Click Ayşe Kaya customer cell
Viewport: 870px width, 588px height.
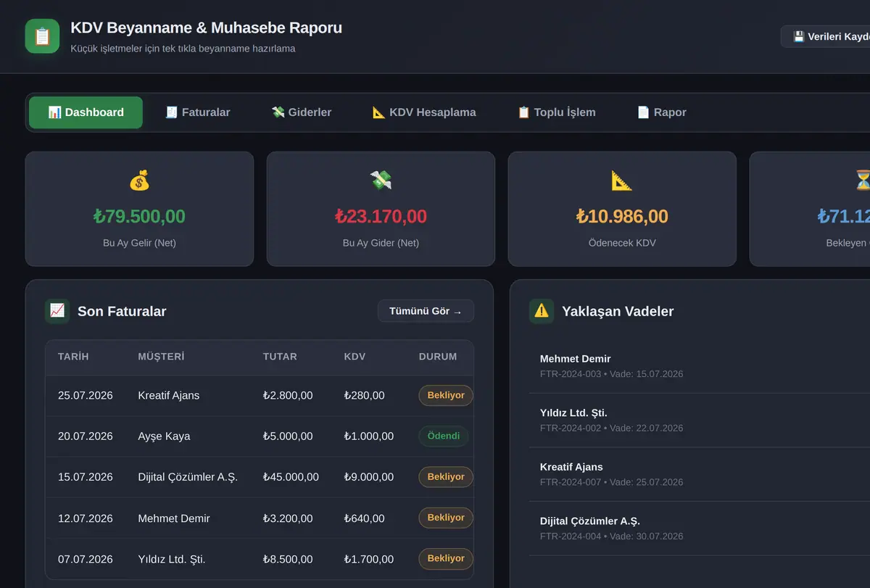tap(164, 436)
